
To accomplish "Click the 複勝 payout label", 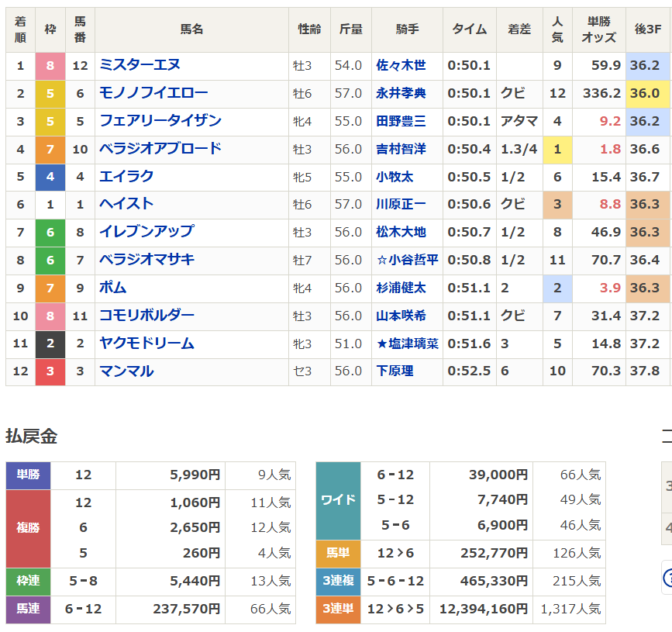I will coord(28,528).
